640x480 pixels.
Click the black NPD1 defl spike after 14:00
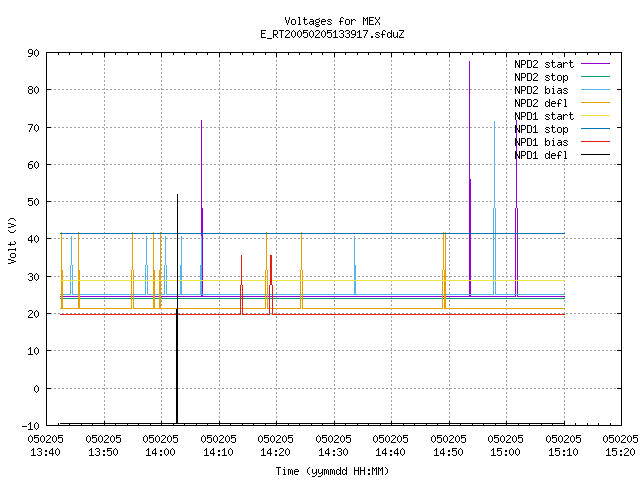(x=177, y=309)
